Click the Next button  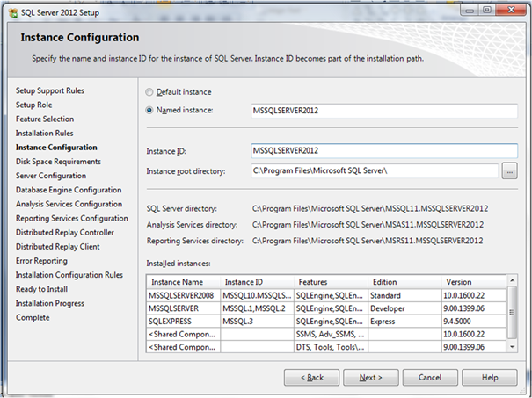click(371, 377)
